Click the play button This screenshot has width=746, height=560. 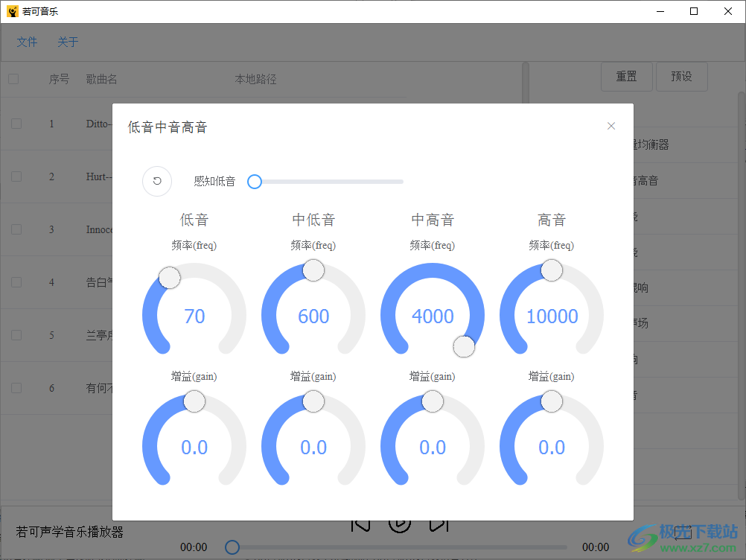(x=400, y=525)
